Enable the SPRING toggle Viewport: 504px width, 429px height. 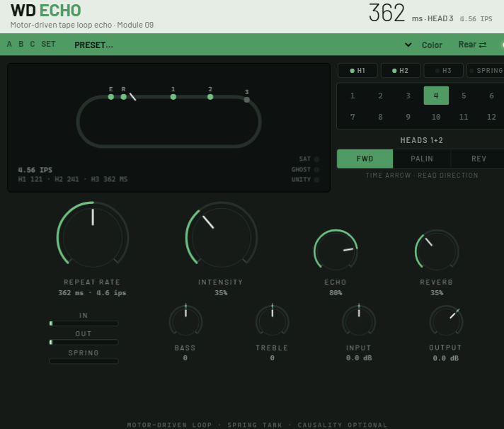[486, 70]
